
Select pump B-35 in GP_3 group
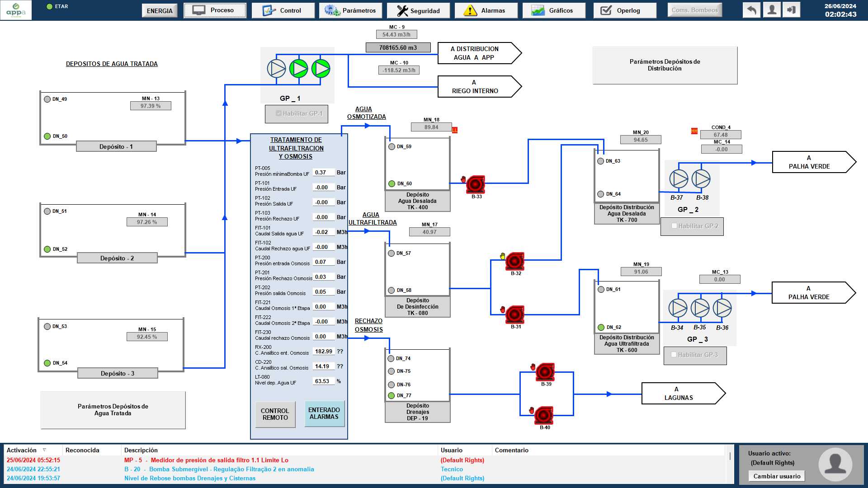pyautogui.click(x=700, y=308)
